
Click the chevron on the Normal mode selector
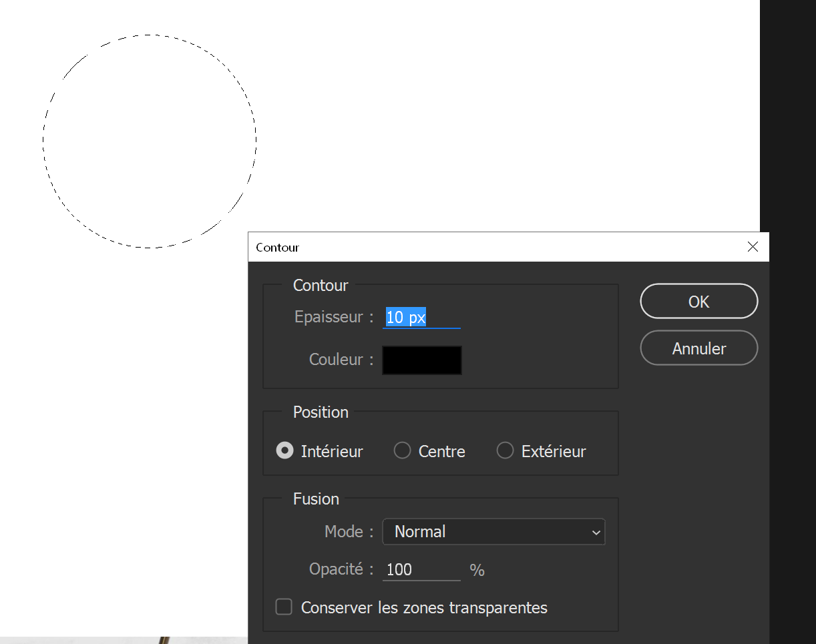point(594,532)
